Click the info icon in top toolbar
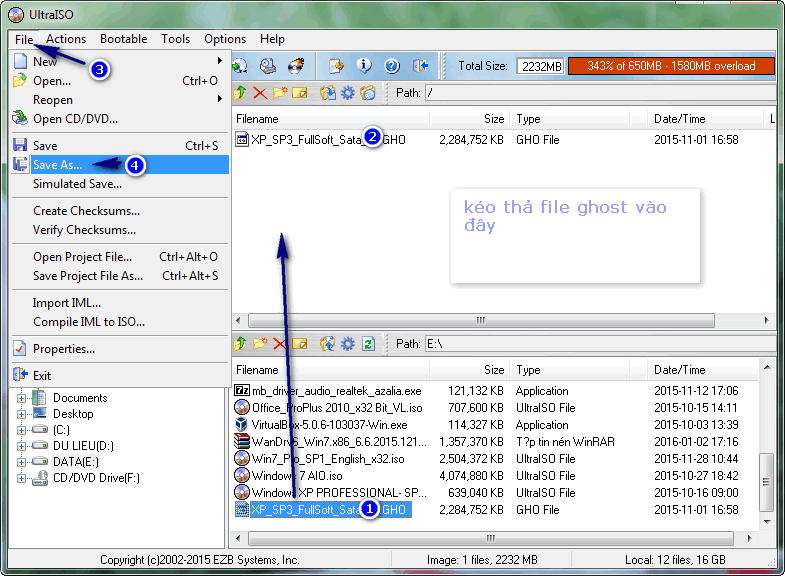The width and height of the screenshot is (785, 576). 365,66
